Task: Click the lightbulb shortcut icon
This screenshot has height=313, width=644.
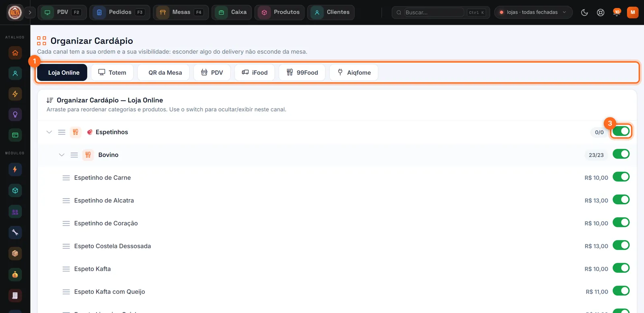Action: pos(15,115)
